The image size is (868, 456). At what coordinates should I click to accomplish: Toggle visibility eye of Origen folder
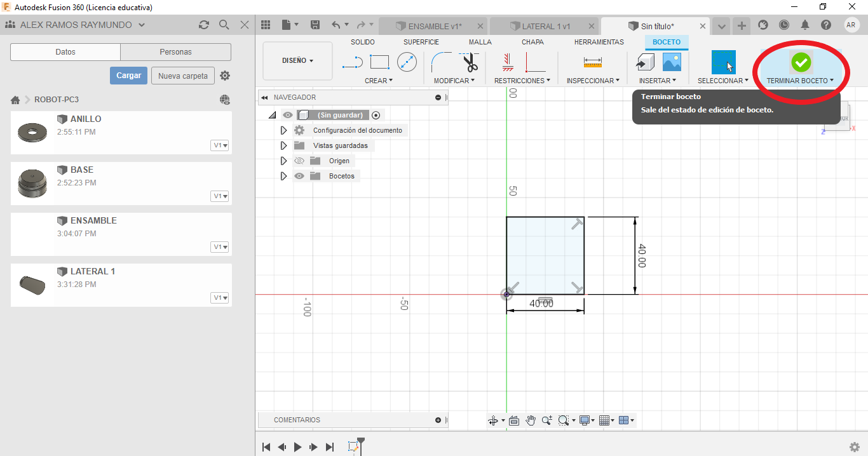[299, 161]
